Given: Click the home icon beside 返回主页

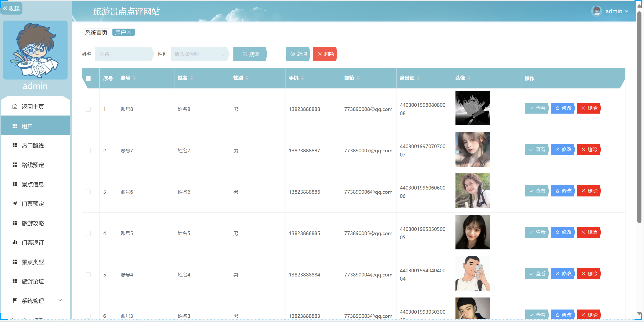Looking at the screenshot, I should pyautogui.click(x=15, y=107).
